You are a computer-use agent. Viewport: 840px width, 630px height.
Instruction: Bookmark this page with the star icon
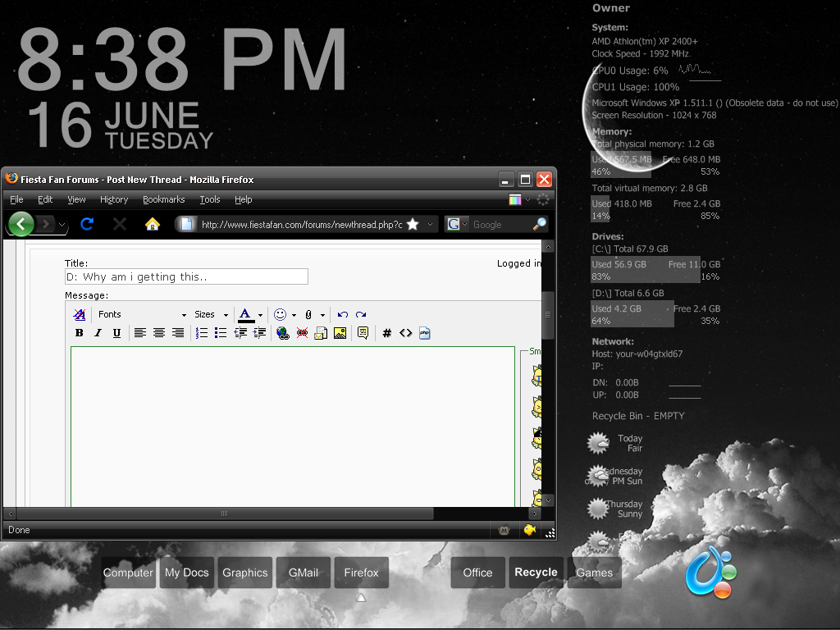pos(413,225)
